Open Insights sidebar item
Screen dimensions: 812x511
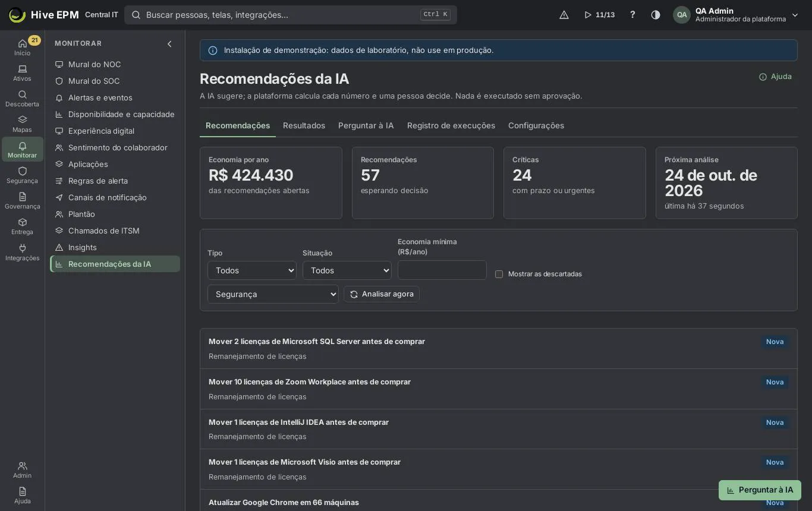pyautogui.click(x=115, y=247)
